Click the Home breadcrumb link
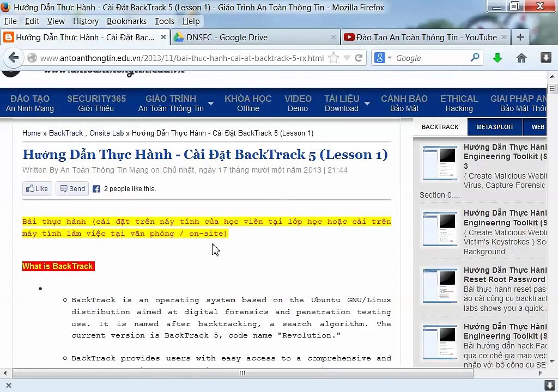This screenshot has width=558, height=392. [x=31, y=133]
